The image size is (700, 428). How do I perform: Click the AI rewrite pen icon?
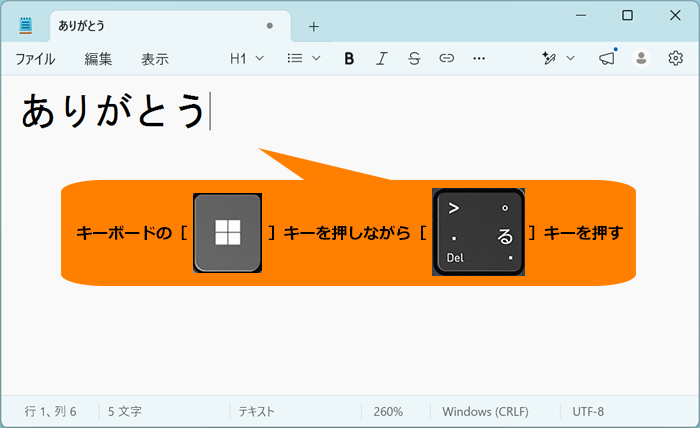[x=549, y=58]
